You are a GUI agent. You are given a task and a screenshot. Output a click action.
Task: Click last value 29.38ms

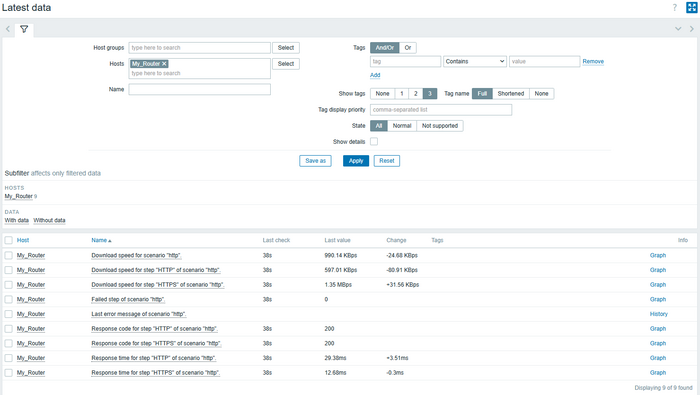pyautogui.click(x=335, y=358)
